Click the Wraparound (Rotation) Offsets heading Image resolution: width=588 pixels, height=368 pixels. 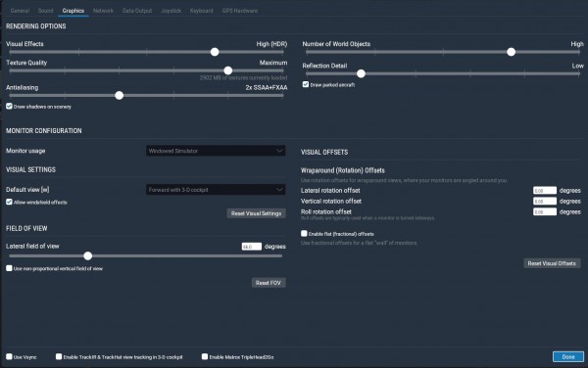343,170
